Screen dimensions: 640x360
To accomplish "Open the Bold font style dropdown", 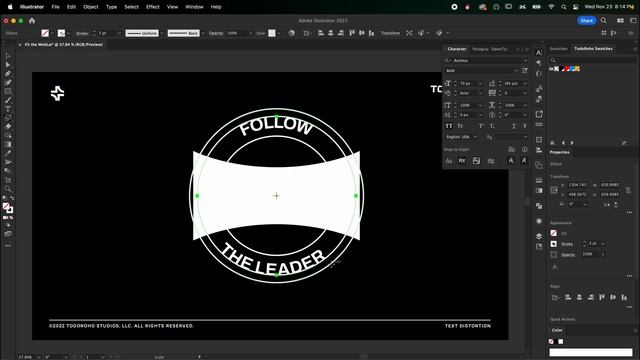I will (x=516, y=71).
